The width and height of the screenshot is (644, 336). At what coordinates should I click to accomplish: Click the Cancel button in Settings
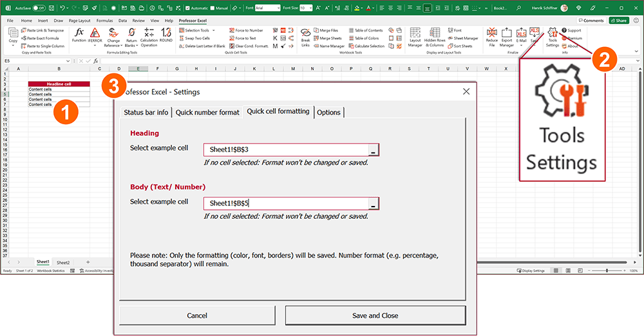pos(197,315)
